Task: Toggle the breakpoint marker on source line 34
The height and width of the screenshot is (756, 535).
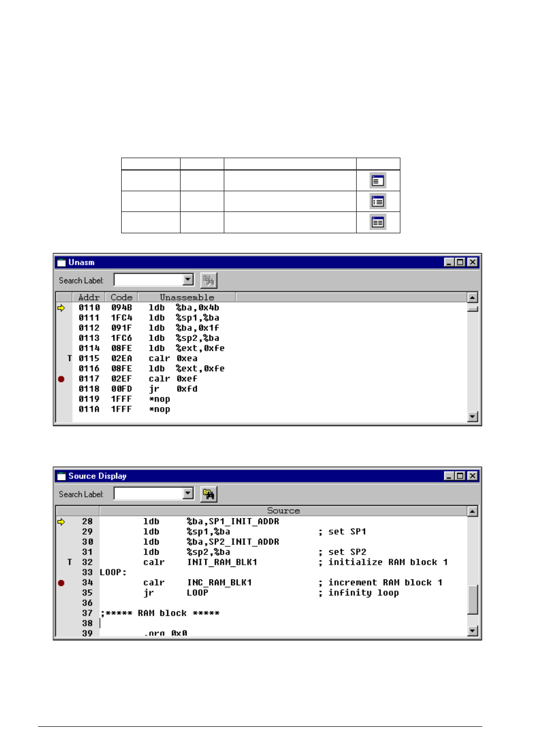Action: (61, 583)
